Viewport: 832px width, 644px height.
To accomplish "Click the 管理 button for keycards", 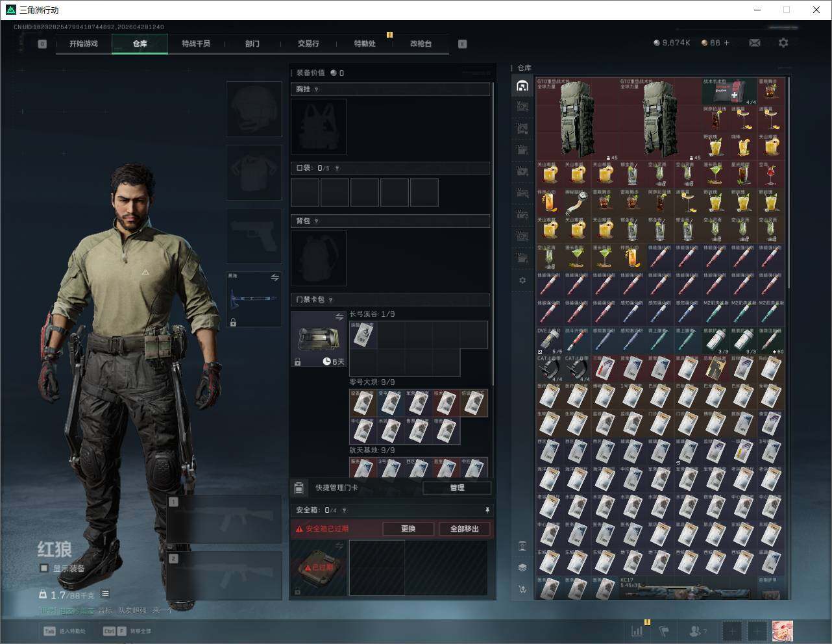I will [x=457, y=488].
